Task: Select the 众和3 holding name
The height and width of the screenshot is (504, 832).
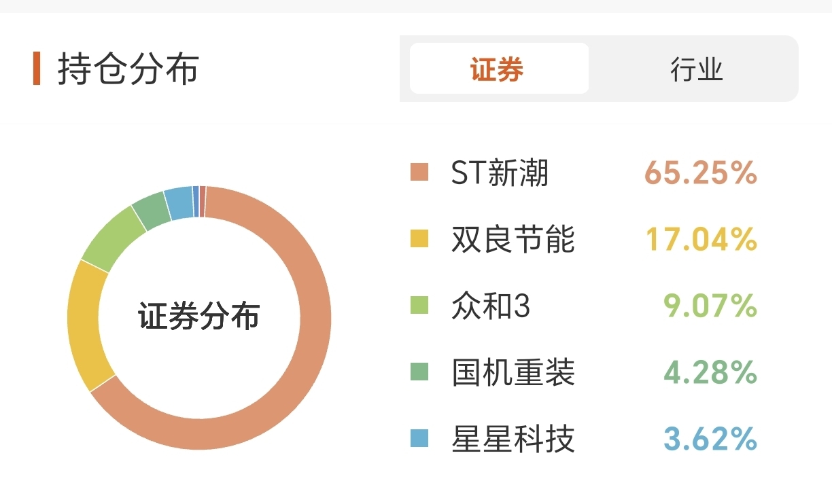Action: pos(491,306)
